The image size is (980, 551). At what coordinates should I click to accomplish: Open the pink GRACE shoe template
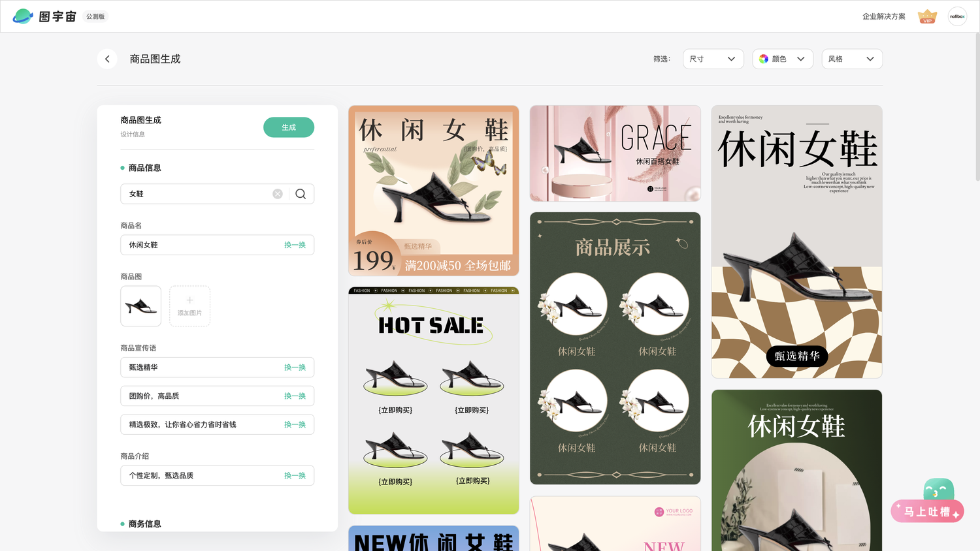[x=615, y=153]
